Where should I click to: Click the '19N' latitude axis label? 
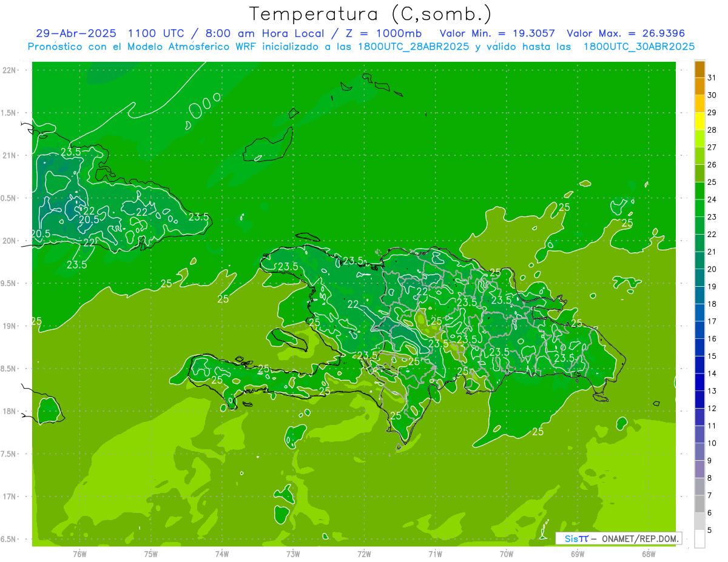(10, 326)
